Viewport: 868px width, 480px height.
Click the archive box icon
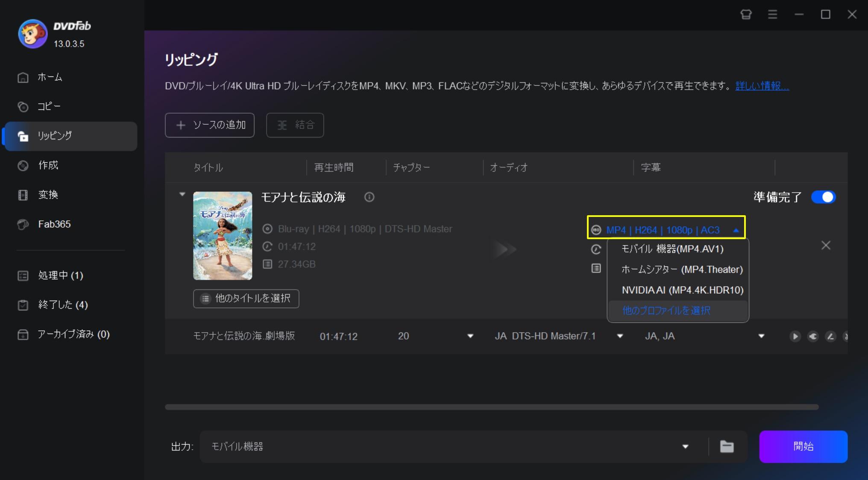coord(23,334)
